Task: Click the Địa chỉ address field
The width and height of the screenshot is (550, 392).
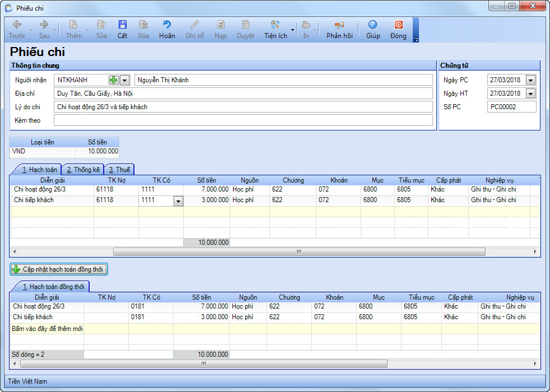Action: pyautogui.click(x=243, y=94)
